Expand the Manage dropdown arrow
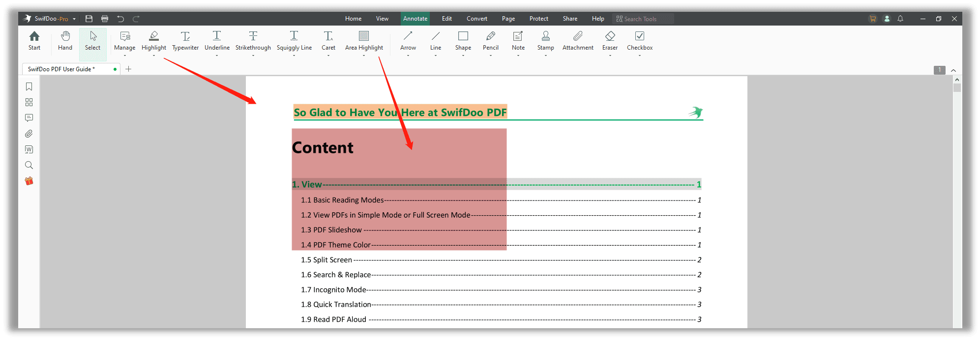Image resolution: width=980 pixels, height=340 pixels. click(125, 56)
